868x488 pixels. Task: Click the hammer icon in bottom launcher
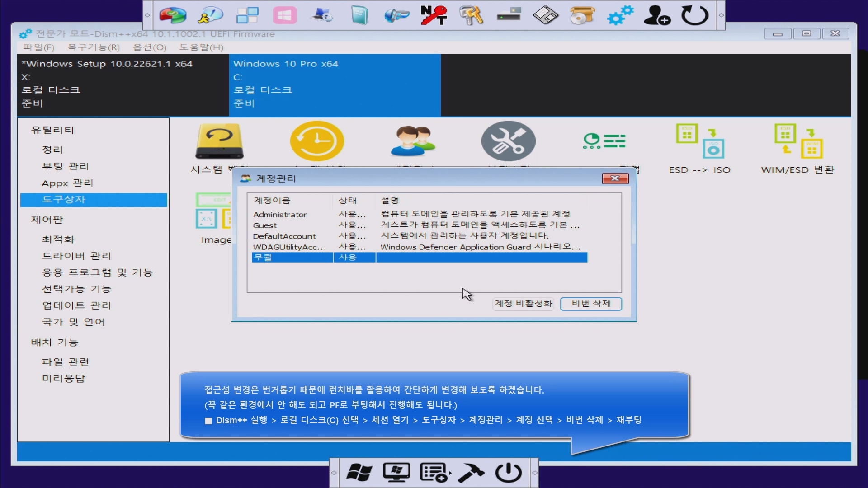pyautogui.click(x=471, y=473)
